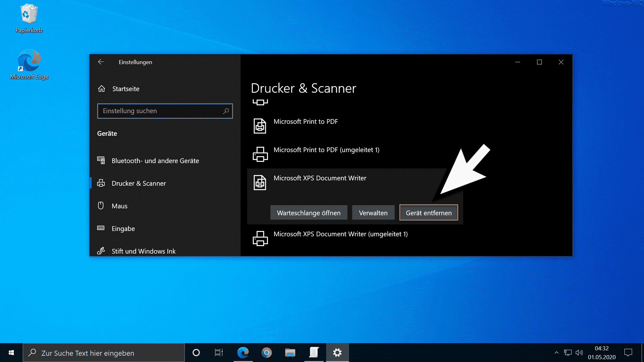
Task: Open the Papierkorb desktop icon
Action: tap(29, 18)
